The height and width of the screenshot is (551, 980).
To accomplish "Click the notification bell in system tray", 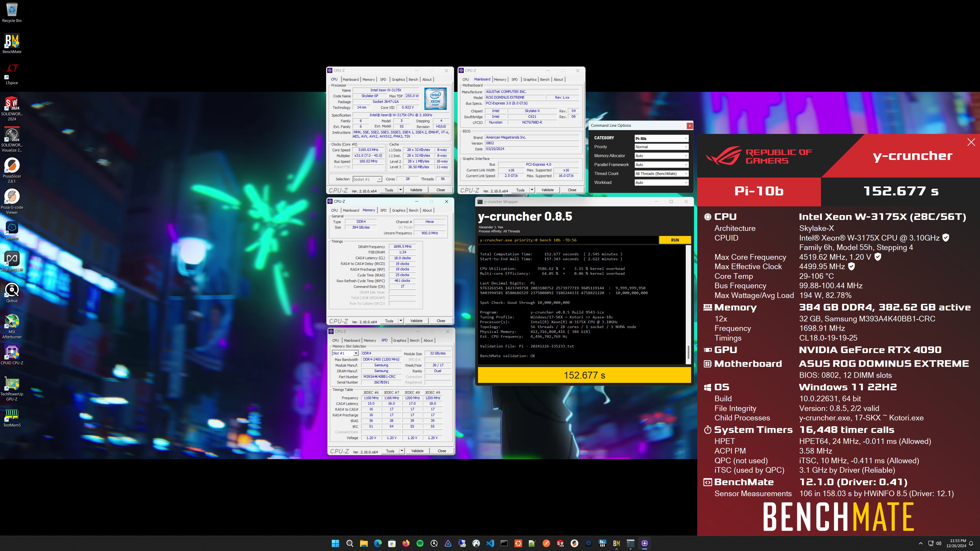I will 971,543.
